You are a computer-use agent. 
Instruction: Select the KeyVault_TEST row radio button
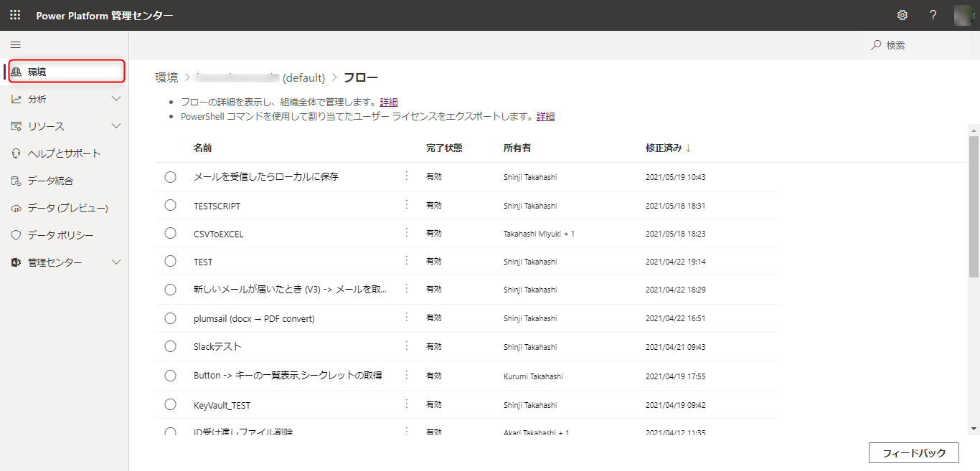pos(170,404)
